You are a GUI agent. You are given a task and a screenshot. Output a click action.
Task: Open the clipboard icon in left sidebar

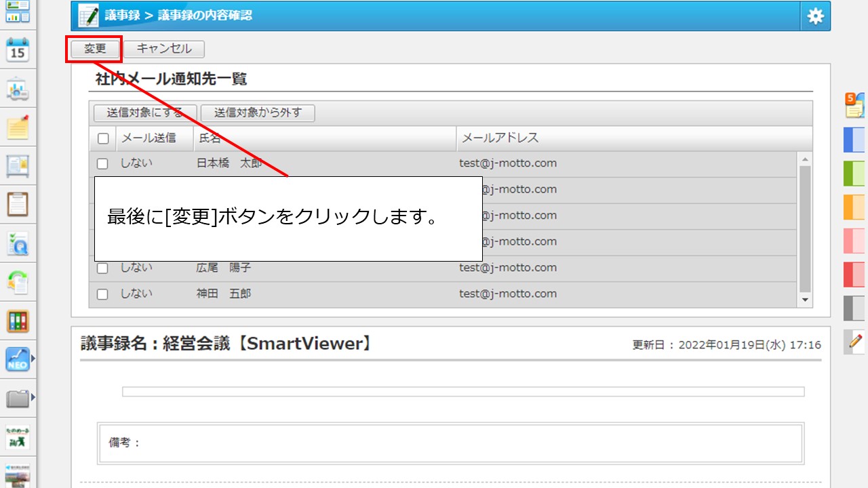pos(18,204)
